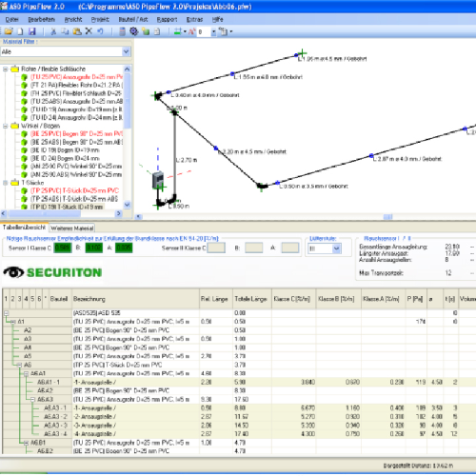Open the gear settings toolbar icon
Screen dimensions: 476x476
[134, 31]
